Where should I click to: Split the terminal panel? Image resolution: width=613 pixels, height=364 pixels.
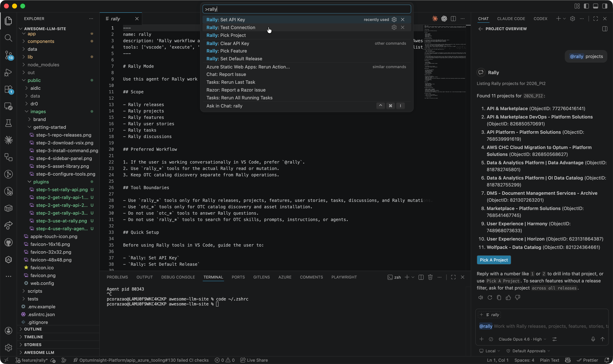tap(421, 277)
